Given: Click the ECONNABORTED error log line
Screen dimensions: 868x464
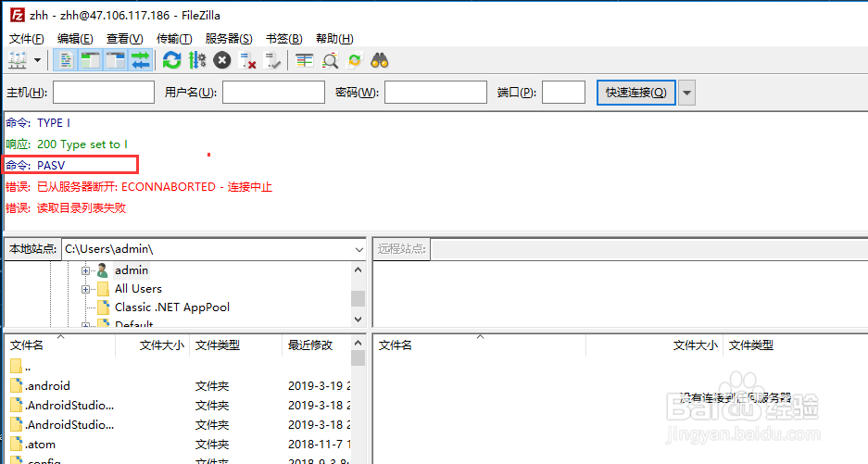Looking at the screenshot, I should click(x=139, y=186).
